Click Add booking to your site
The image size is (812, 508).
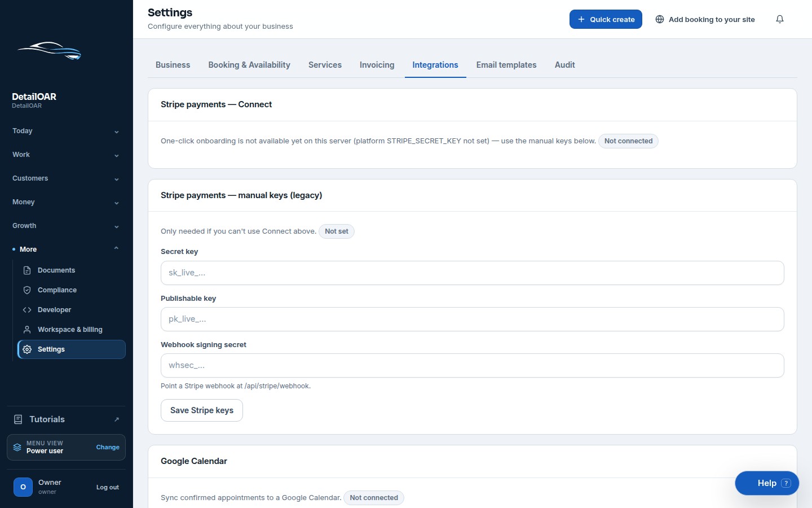pyautogui.click(x=705, y=19)
